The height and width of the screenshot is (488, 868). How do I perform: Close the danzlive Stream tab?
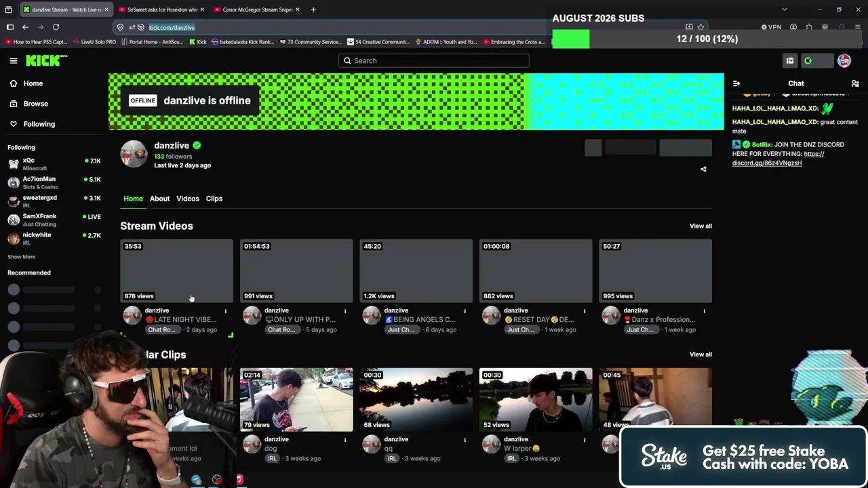(106, 9)
